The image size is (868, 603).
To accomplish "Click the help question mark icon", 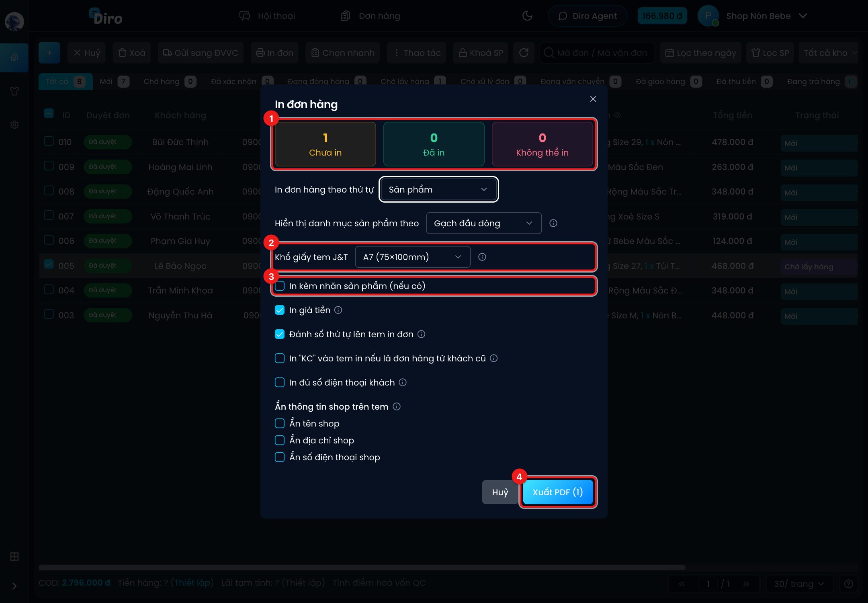I will (x=849, y=584).
